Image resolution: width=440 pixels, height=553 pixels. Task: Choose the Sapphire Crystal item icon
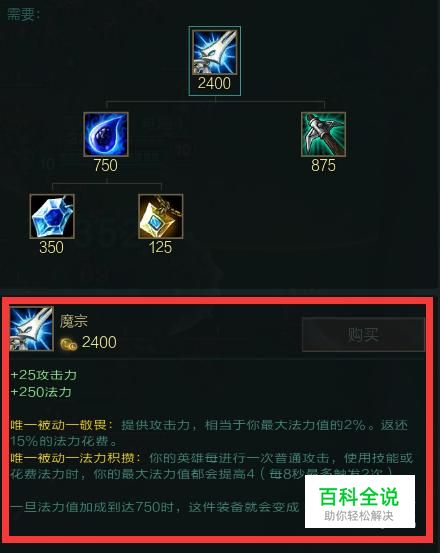52,216
